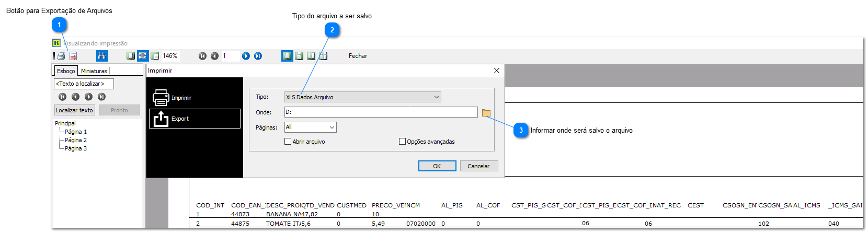Enable the Opções avançadas checkbox

[402, 141]
